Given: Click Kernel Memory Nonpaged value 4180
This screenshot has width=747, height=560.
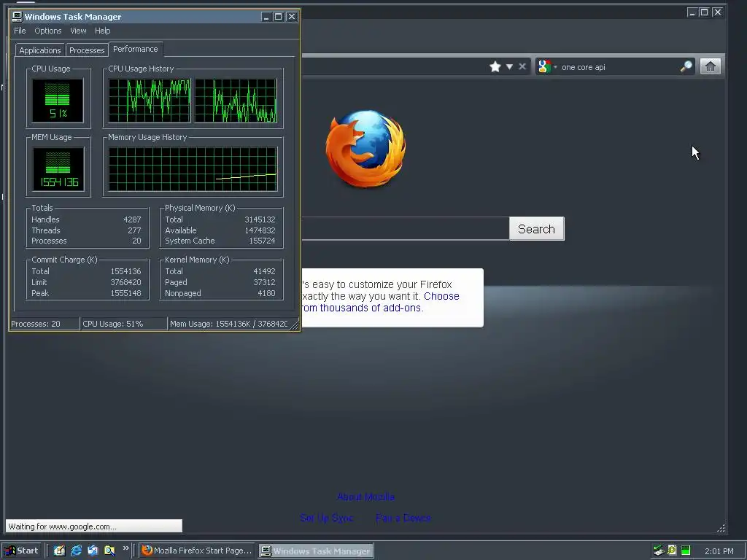Looking at the screenshot, I should pos(266,293).
